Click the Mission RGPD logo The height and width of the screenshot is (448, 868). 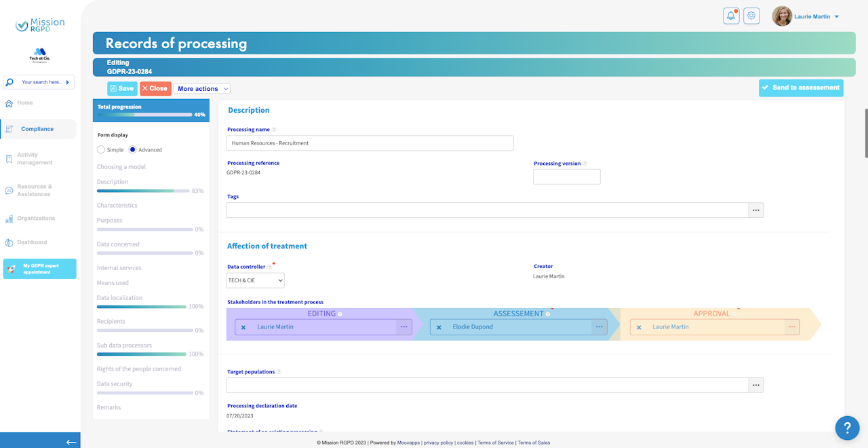(40, 24)
